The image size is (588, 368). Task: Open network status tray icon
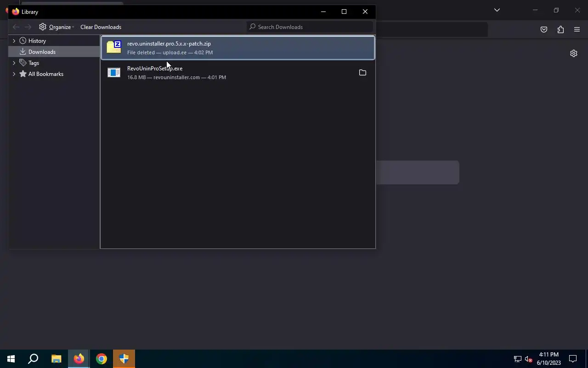click(517, 359)
